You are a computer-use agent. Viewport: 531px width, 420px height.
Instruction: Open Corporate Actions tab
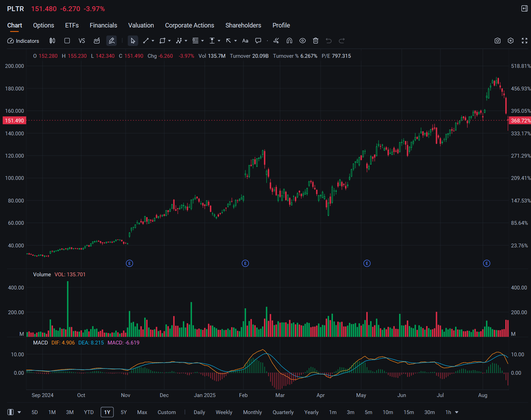(x=189, y=25)
